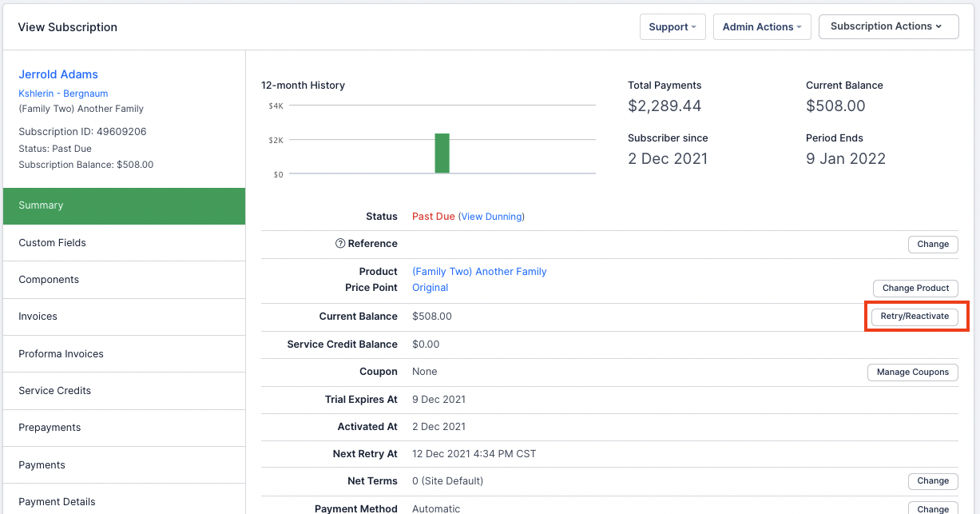Open the Original price point link

(430, 288)
